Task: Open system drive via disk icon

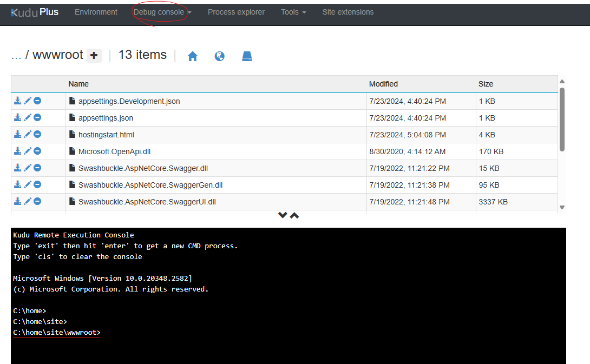Action: coord(247,56)
